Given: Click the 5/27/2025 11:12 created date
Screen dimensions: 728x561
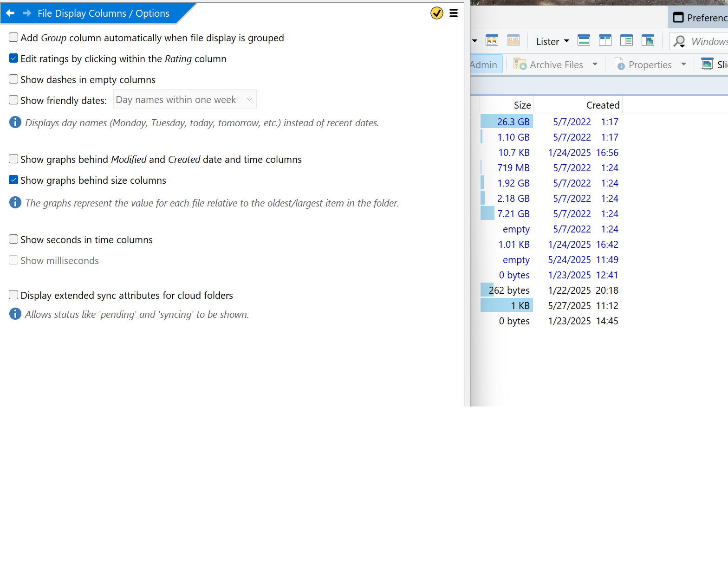Looking at the screenshot, I should [x=583, y=305].
